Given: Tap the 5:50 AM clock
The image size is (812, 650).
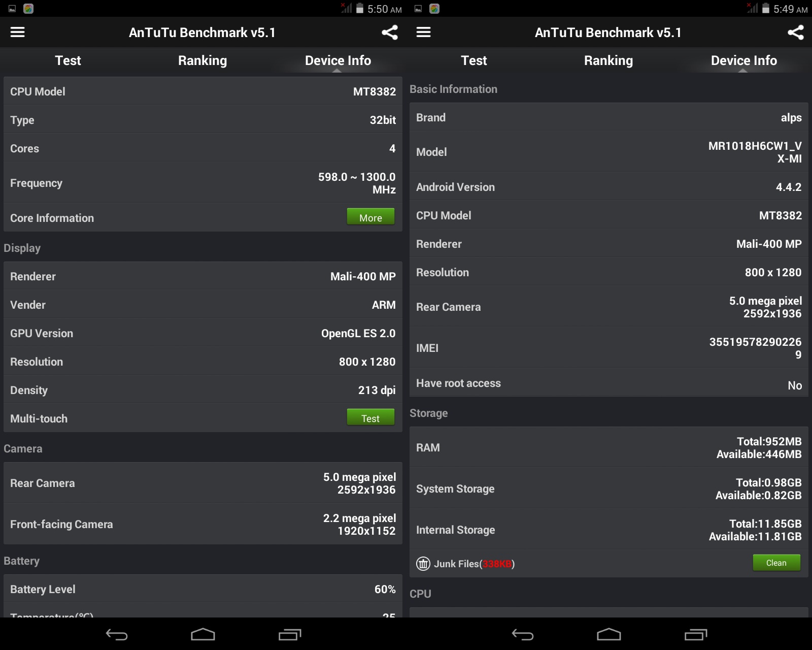Looking at the screenshot, I should pos(384,9).
